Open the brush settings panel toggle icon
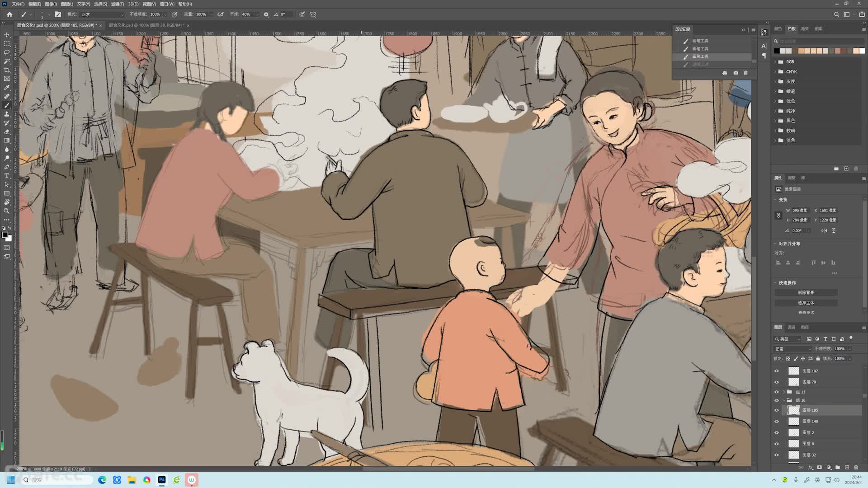868x488 pixels. tap(58, 14)
